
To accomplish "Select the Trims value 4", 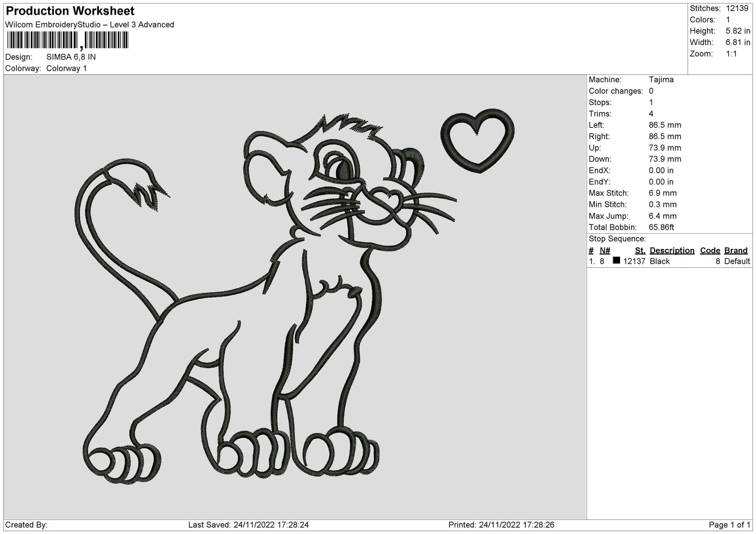I will [651, 114].
